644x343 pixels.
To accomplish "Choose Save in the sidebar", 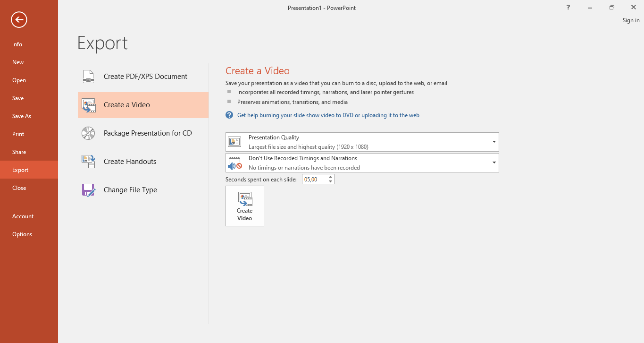I will [29, 98].
